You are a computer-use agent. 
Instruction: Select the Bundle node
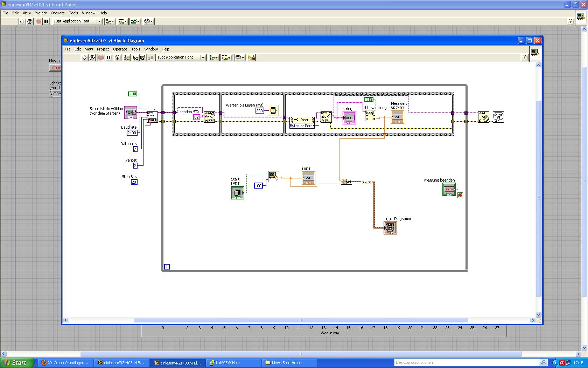tap(346, 182)
